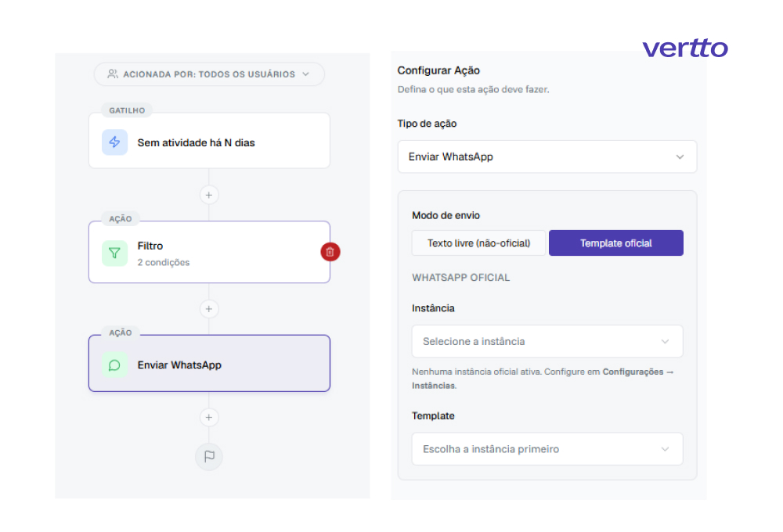The height and width of the screenshot is (532, 783).
Task: Click chevron on the Instância select
Action: (x=665, y=341)
